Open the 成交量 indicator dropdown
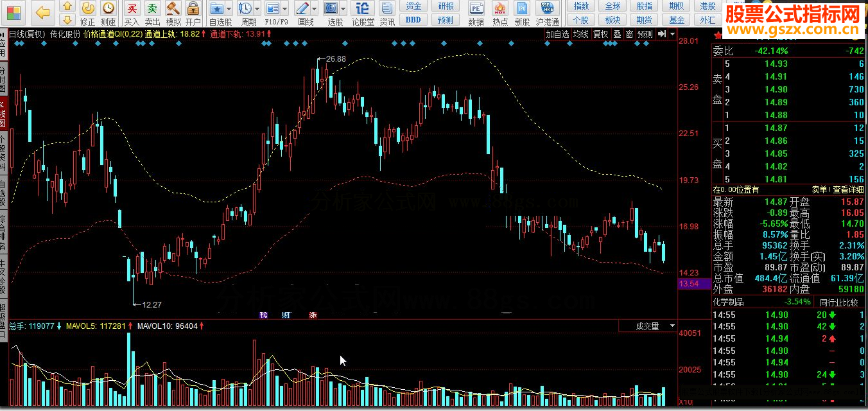The width and height of the screenshot is (868, 411). pyautogui.click(x=647, y=326)
